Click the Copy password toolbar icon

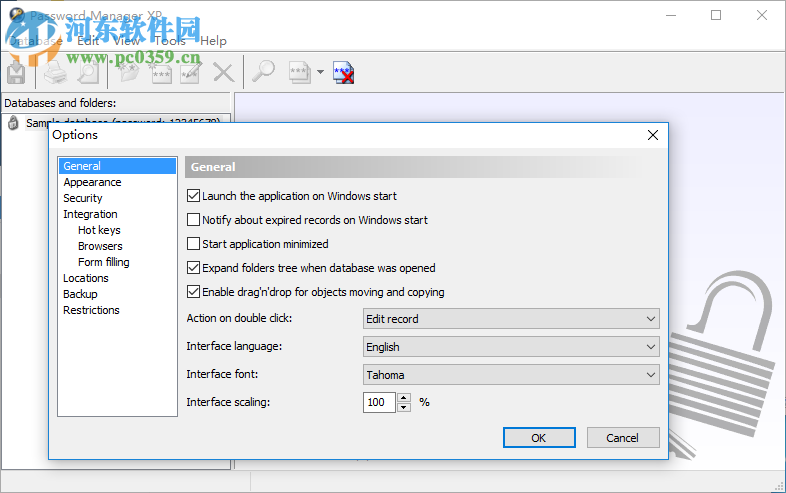[x=300, y=73]
